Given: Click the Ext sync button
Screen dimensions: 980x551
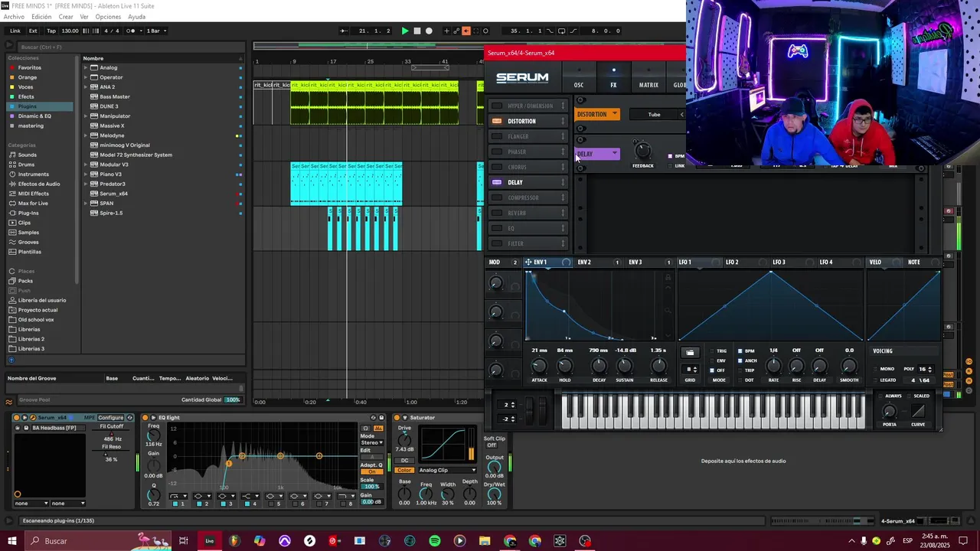Looking at the screenshot, I should [33, 31].
